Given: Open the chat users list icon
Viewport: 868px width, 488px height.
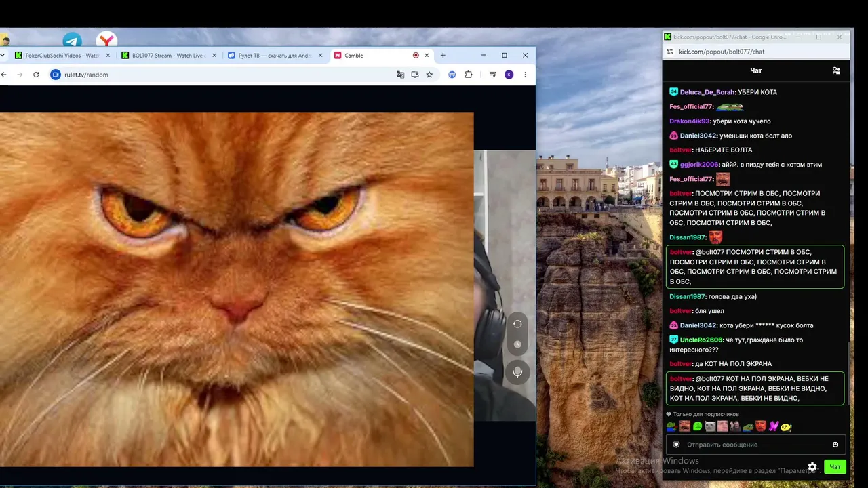Looking at the screenshot, I should (x=836, y=70).
